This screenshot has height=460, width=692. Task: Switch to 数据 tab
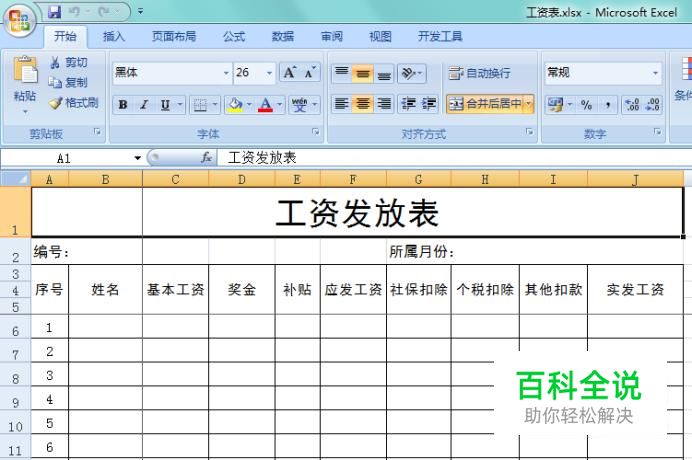point(282,36)
